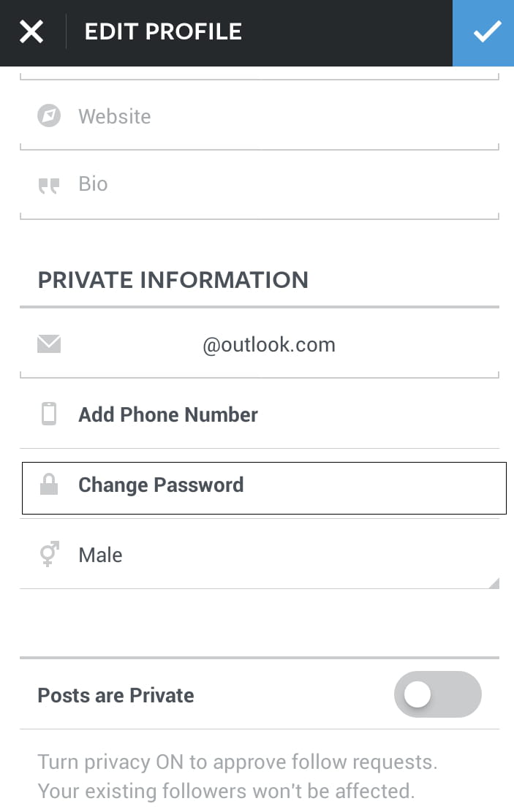This screenshot has width=514, height=812.
Task: Tap the padlock icon
Action: (49, 485)
